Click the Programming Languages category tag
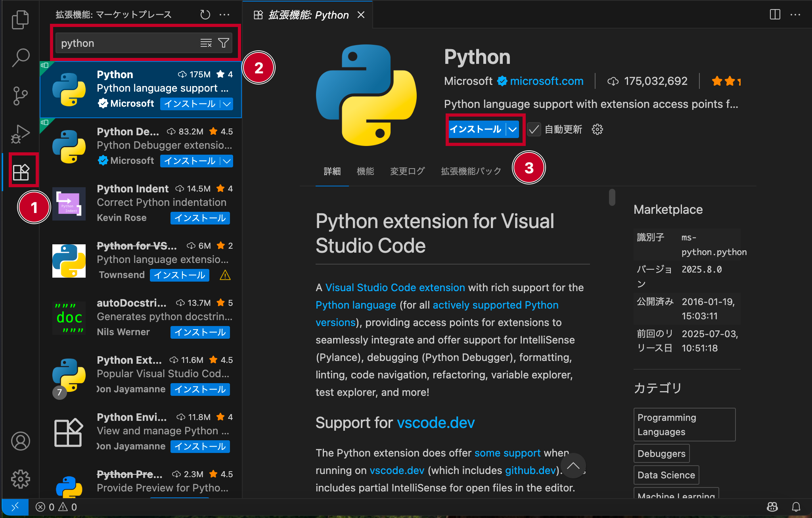812x518 pixels. click(x=684, y=424)
